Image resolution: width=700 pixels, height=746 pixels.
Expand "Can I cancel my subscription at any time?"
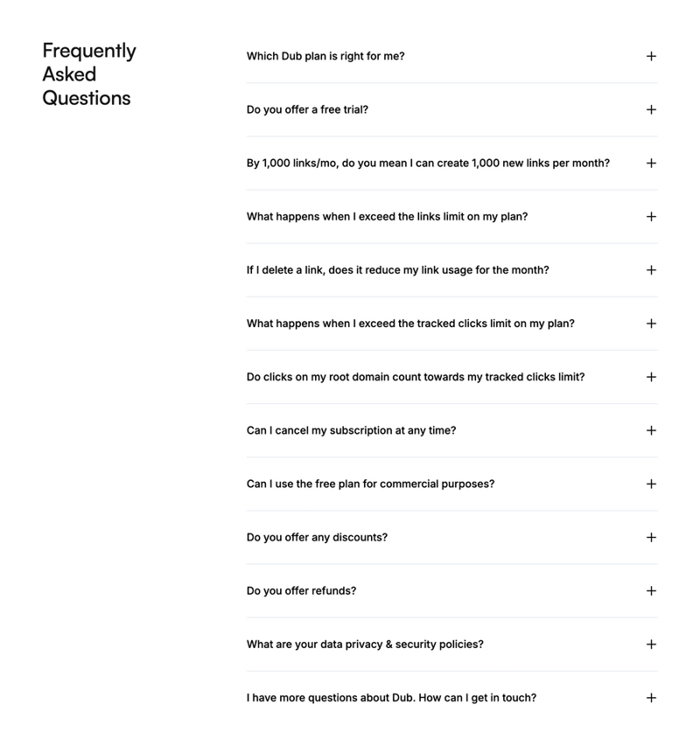point(452,430)
